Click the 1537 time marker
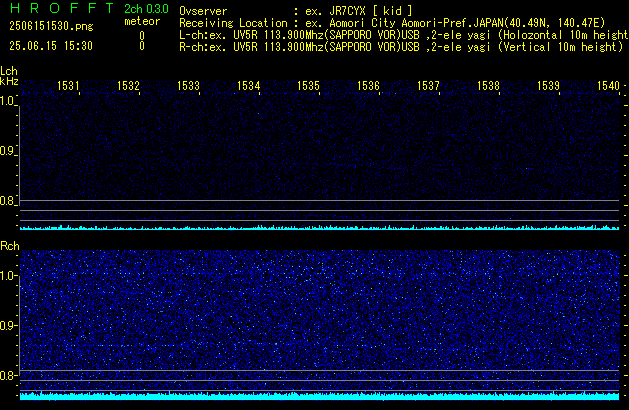629x410 pixels. (x=428, y=86)
